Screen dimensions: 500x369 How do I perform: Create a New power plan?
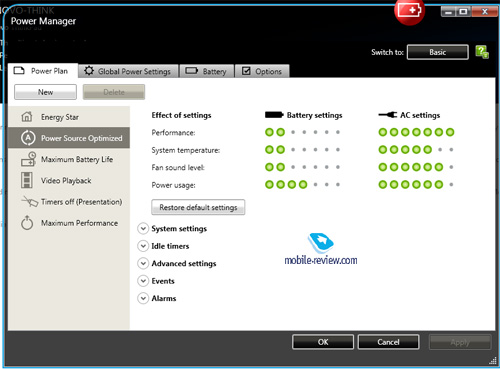point(45,92)
